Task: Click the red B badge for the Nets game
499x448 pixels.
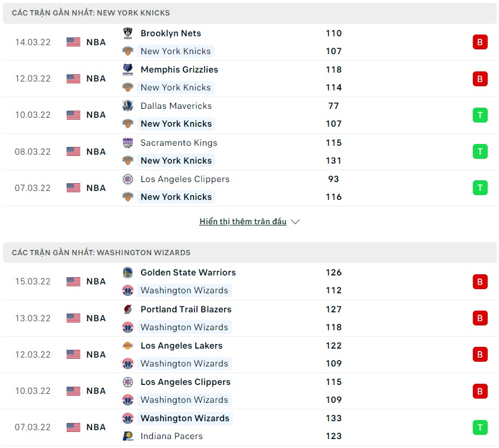Action: [x=480, y=42]
